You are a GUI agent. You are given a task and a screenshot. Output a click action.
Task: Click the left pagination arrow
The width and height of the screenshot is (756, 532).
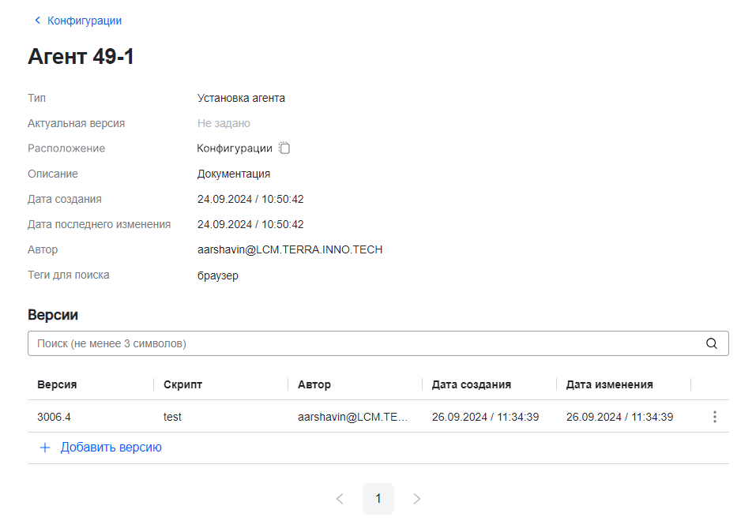[340, 498]
